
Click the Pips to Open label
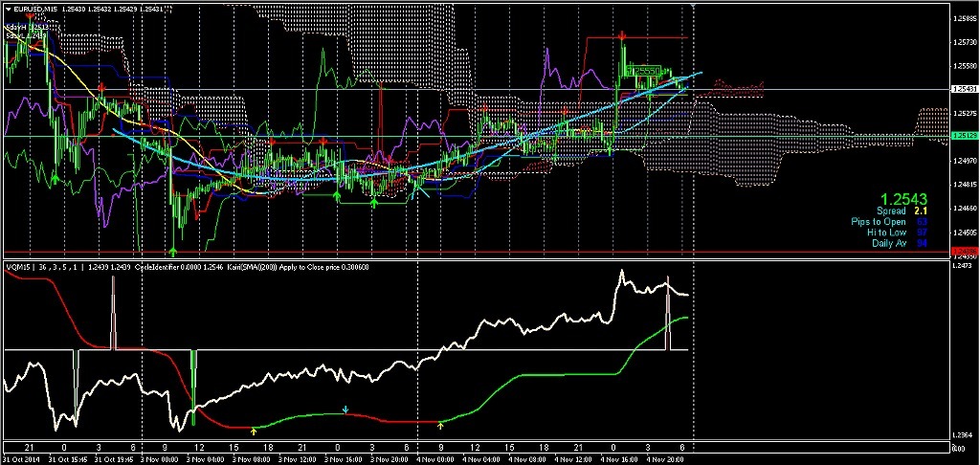pos(879,222)
